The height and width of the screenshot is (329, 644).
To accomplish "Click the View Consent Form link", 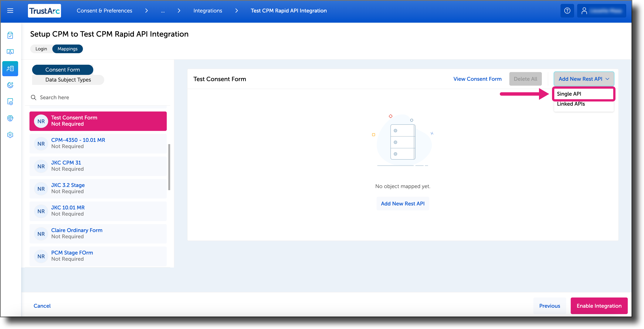I will [477, 79].
